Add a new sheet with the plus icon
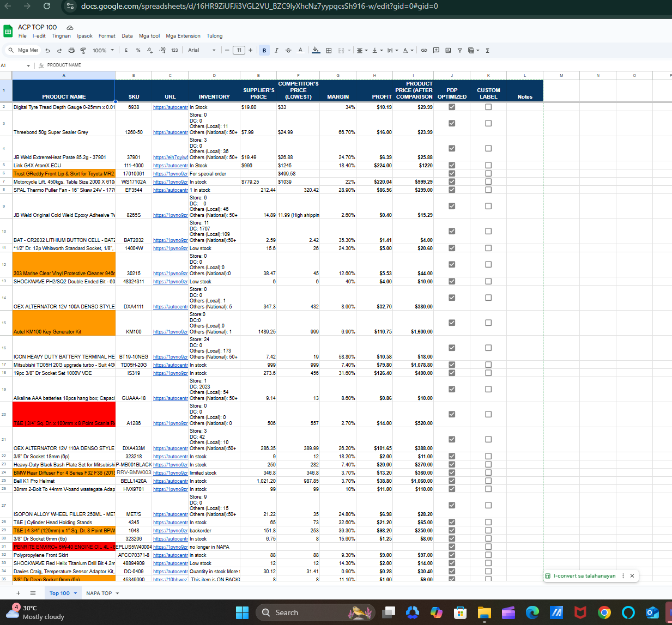Screen dimensions: 672x625 (x=18, y=593)
